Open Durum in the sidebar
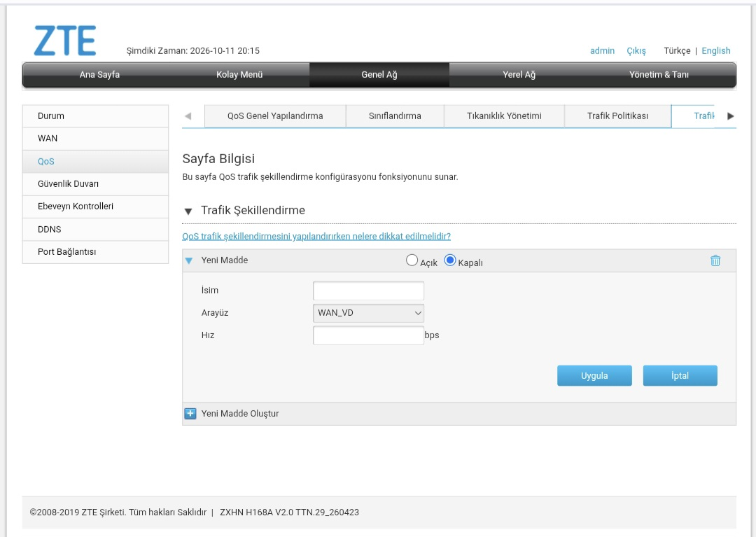 point(95,116)
